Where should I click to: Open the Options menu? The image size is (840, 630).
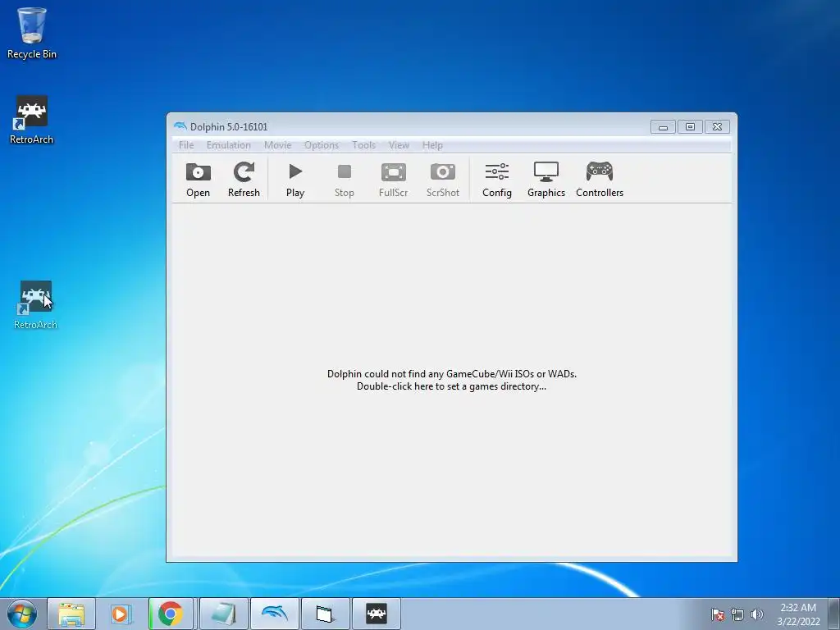[322, 145]
